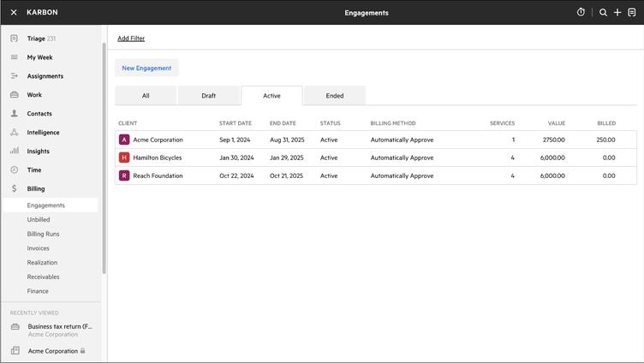Open recently viewed Business tax return
This screenshot has height=363, width=644.
(x=59, y=326)
